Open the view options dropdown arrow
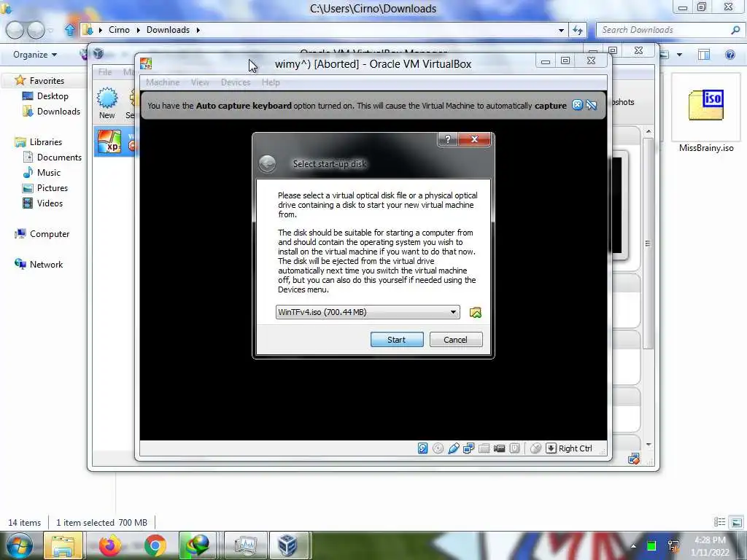 (679, 55)
